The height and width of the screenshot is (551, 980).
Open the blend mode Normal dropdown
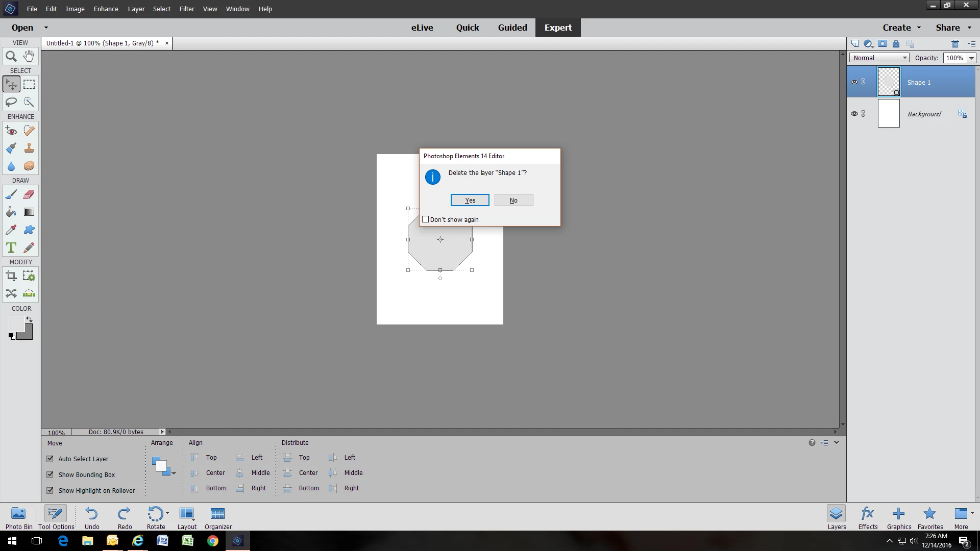tap(879, 58)
